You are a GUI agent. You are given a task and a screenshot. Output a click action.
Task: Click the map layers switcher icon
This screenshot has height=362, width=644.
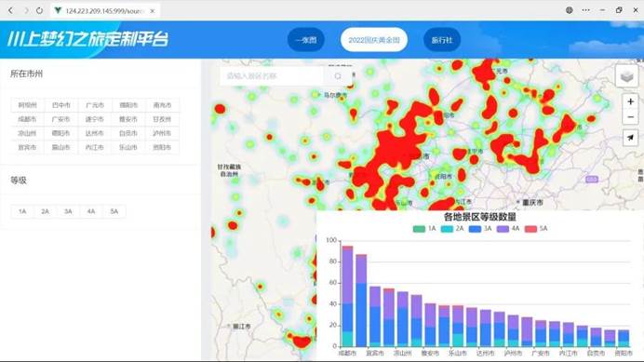point(626,76)
